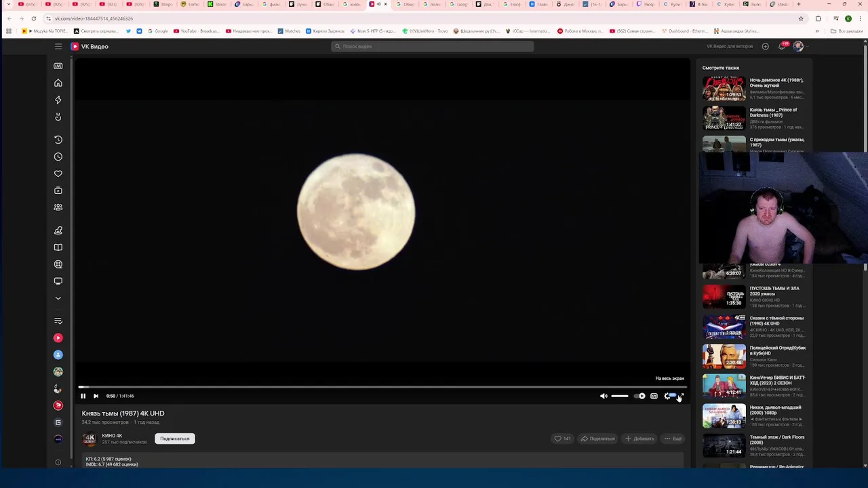Viewport: 868px width, 488px height.
Task: Focus the Поиск видео search field
Action: pyautogui.click(x=433, y=46)
